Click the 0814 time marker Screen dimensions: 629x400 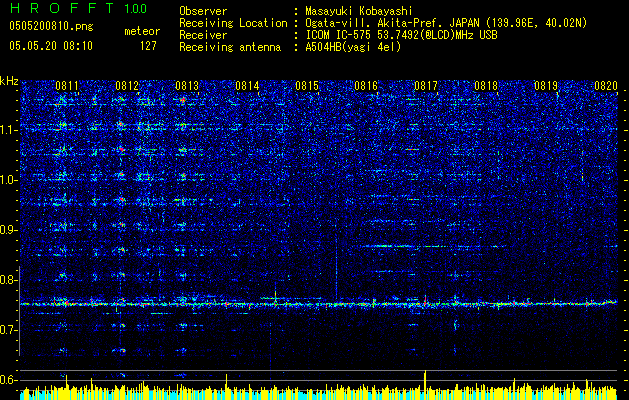(247, 85)
